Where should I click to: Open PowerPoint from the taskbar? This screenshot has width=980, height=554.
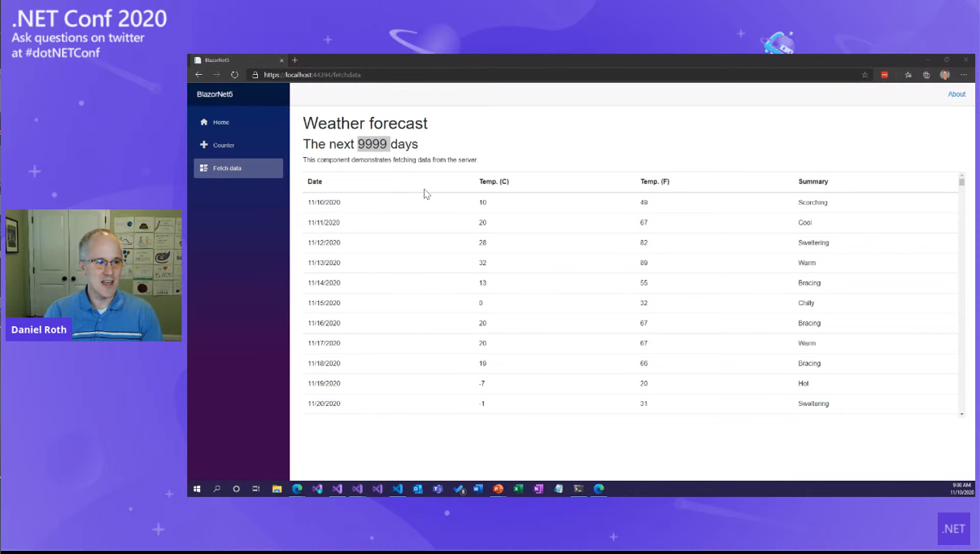tap(498, 489)
